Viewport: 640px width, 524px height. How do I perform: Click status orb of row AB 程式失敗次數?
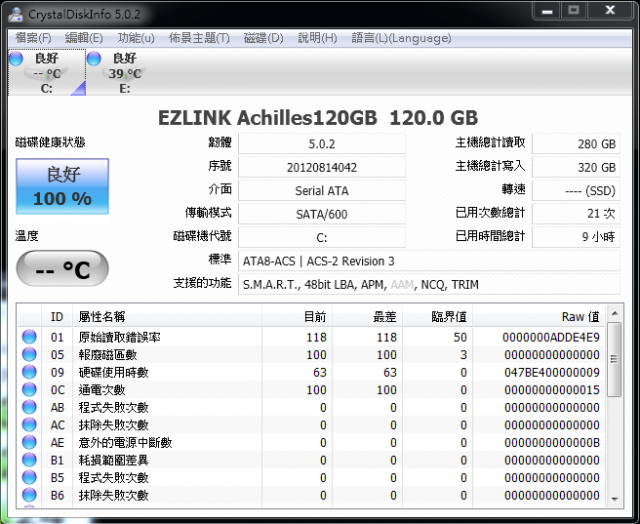(x=29, y=407)
